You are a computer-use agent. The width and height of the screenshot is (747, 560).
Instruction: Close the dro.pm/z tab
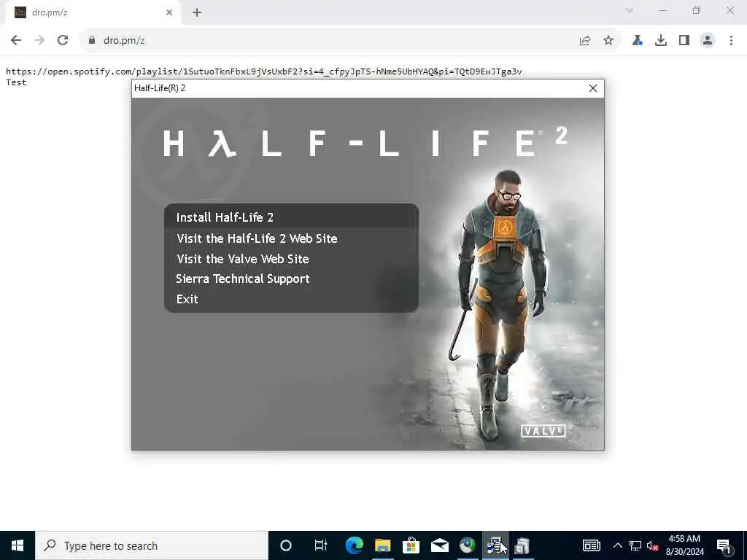[169, 13]
